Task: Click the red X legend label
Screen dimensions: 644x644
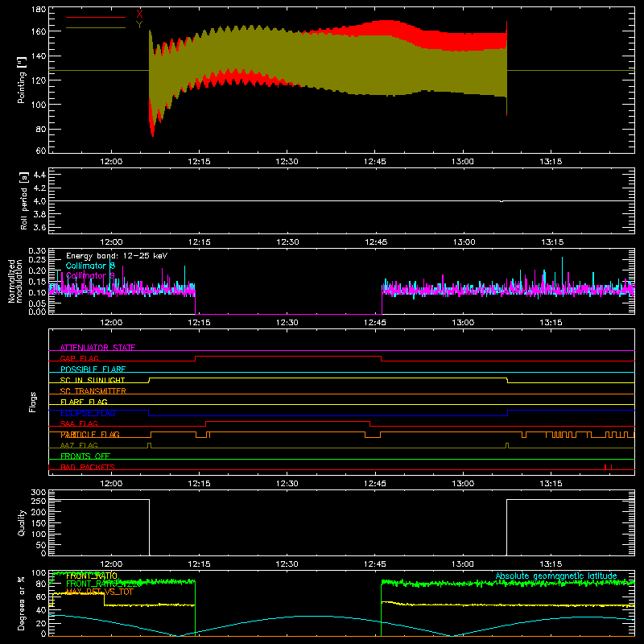Action: click(139, 14)
